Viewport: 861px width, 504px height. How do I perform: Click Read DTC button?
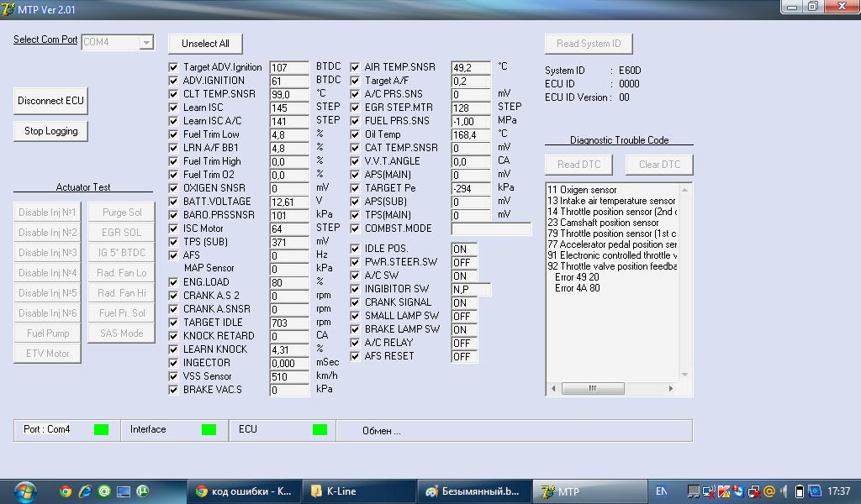tap(578, 165)
